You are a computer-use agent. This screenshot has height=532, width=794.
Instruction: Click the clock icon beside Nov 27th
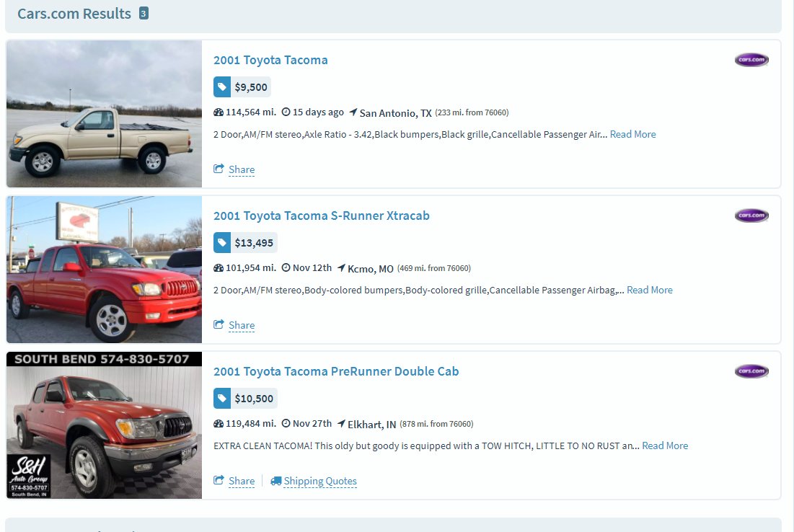point(286,423)
